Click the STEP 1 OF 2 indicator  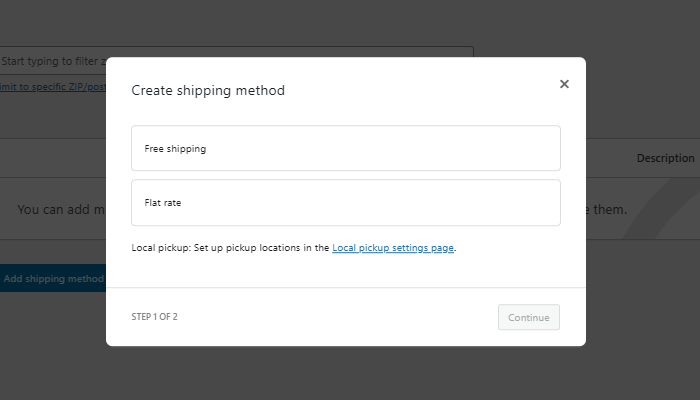point(155,317)
